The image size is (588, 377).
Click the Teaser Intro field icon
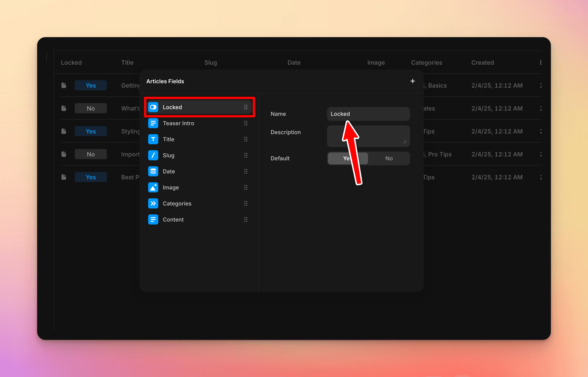click(x=153, y=123)
